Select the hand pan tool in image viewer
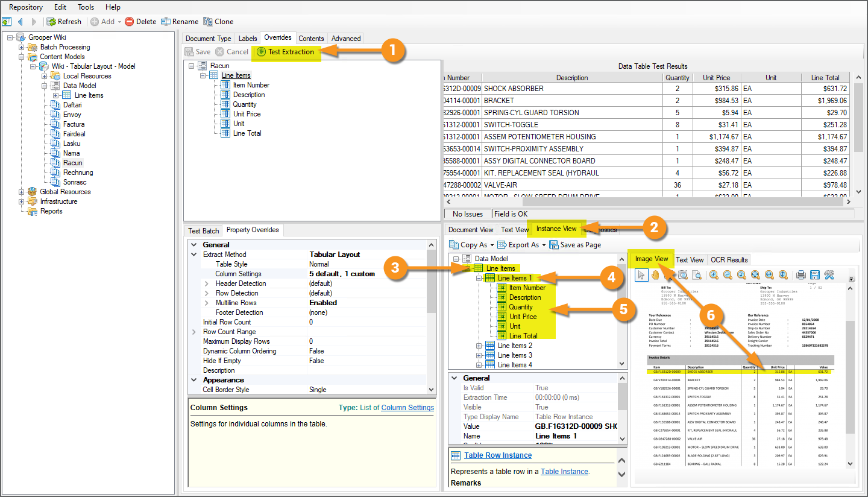 (656, 275)
